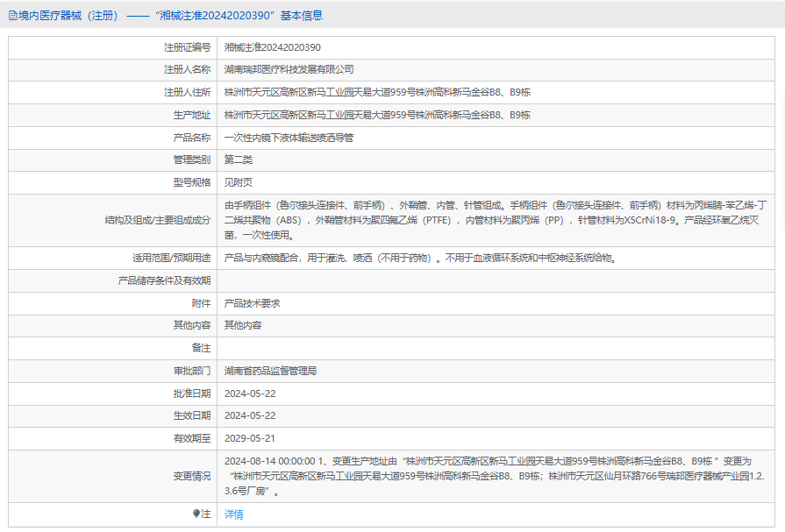
Task: Click the 生产地址 label cell
Action: [x=112, y=115]
